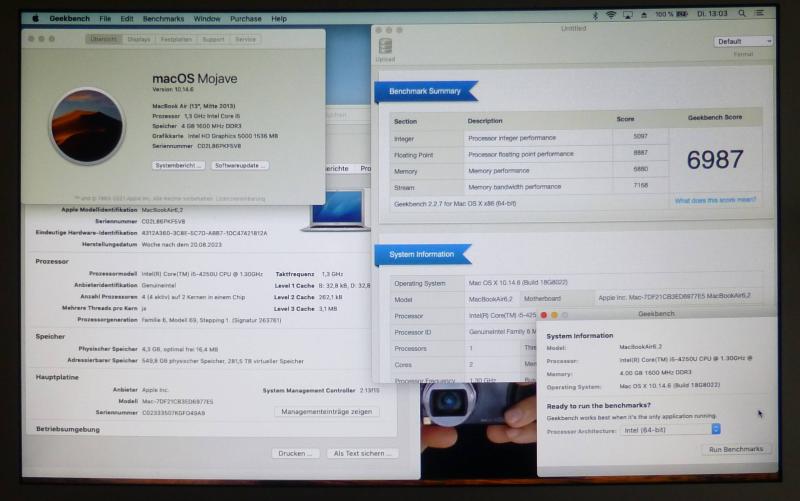Open the Apple menu

coord(36,18)
